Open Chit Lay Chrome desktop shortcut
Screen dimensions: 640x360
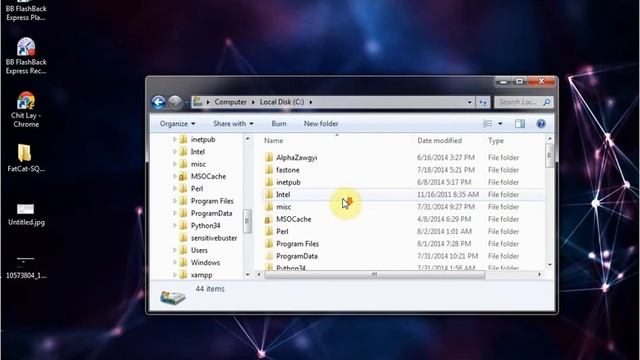[x=26, y=109]
